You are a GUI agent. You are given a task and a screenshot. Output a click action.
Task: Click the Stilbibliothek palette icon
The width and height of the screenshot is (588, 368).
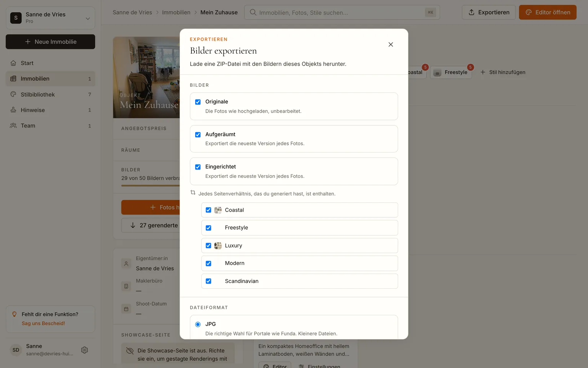coord(13,94)
